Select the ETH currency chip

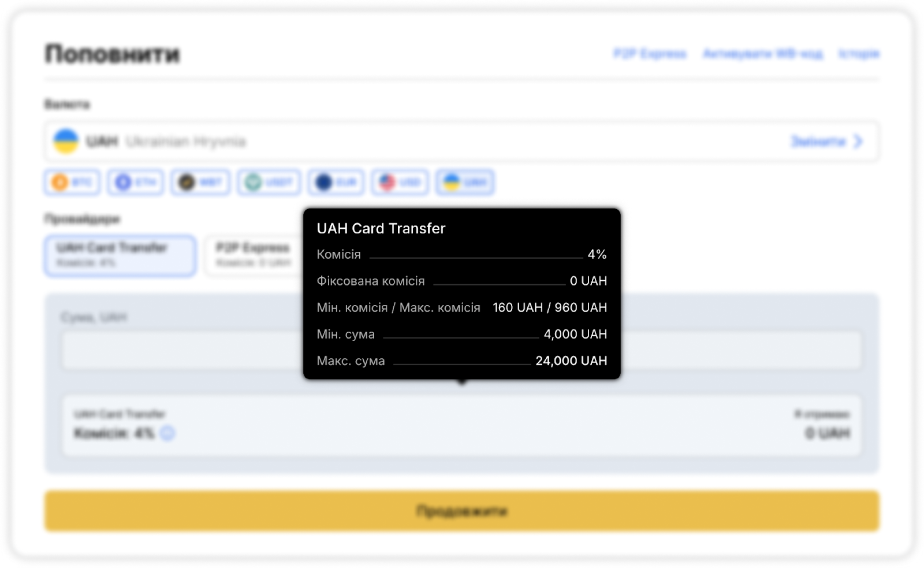(136, 183)
